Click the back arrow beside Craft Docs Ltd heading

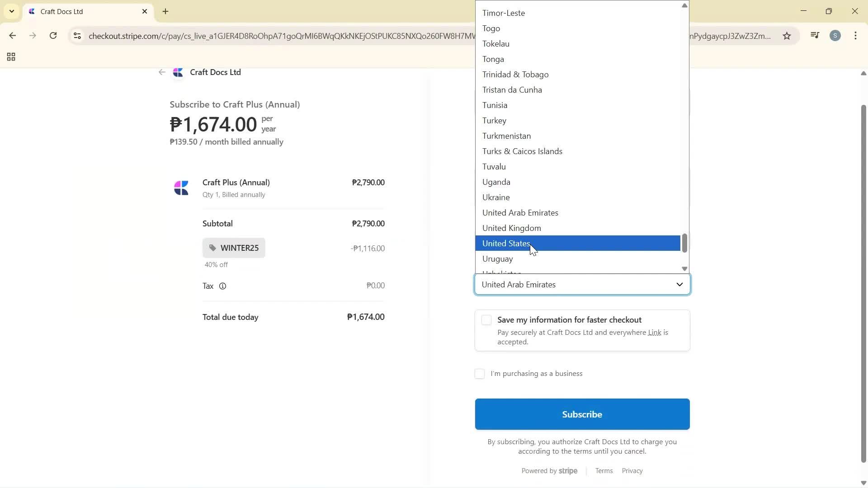[162, 72]
